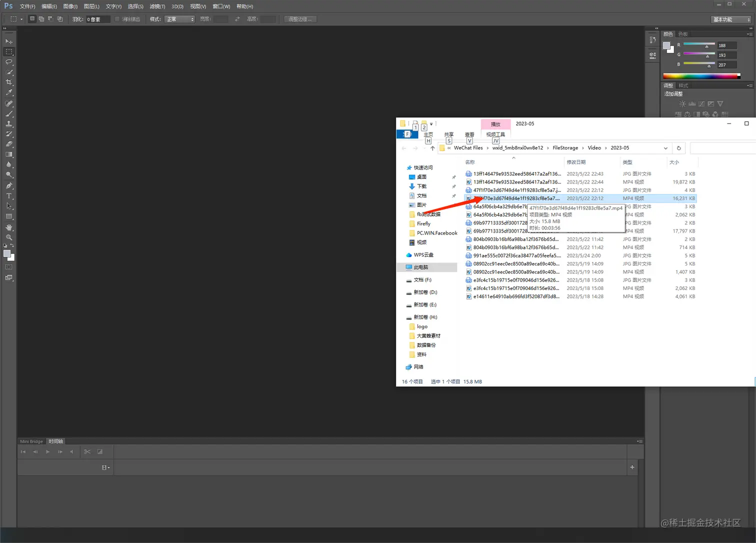The width and height of the screenshot is (756, 543).
Task: Open the History panel icon
Action: point(652,40)
